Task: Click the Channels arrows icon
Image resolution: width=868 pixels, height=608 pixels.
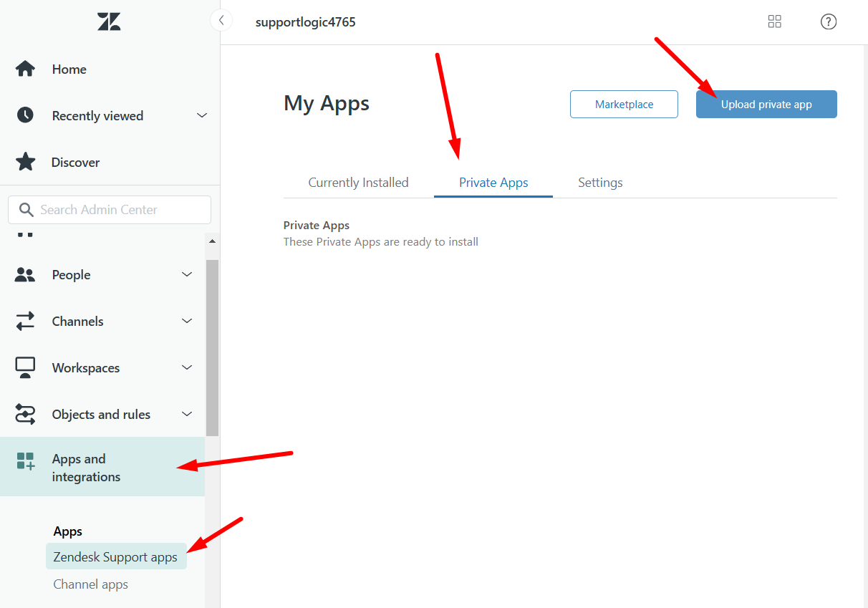Action: point(25,321)
